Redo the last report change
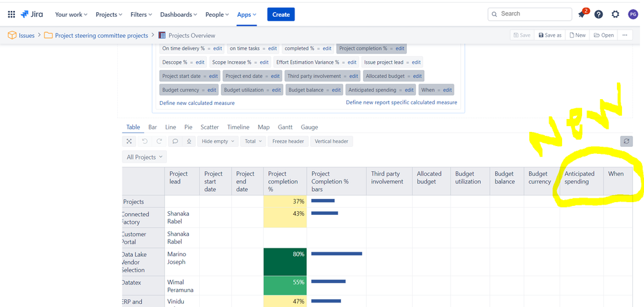Viewport: 644px width, 307px height. (159, 142)
